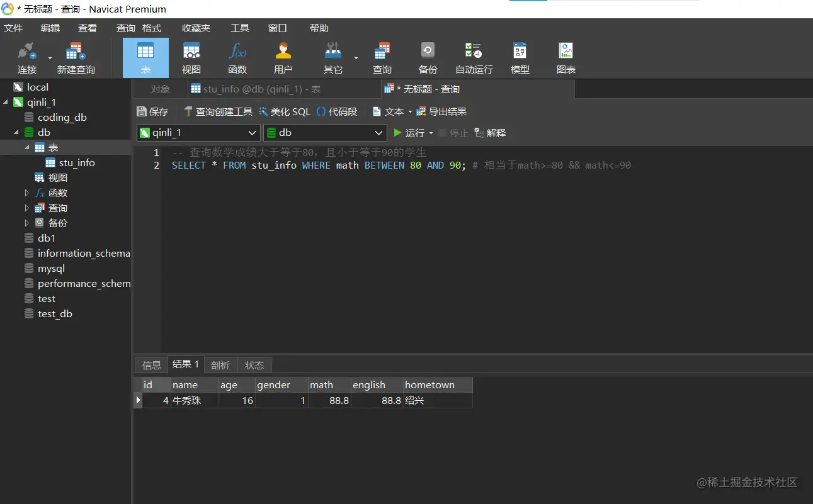The height and width of the screenshot is (504, 813).
Task: Open the dropdown arrow next to 运行
Action: click(x=431, y=133)
